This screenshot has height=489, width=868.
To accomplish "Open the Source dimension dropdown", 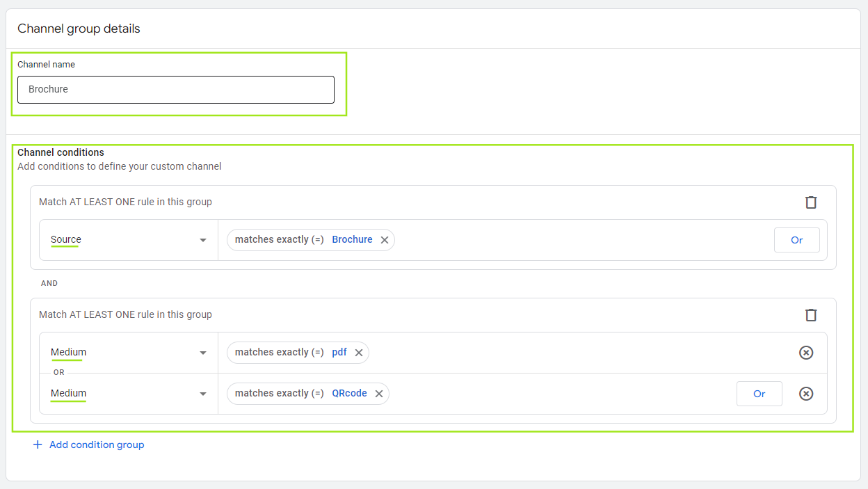I will pos(129,240).
